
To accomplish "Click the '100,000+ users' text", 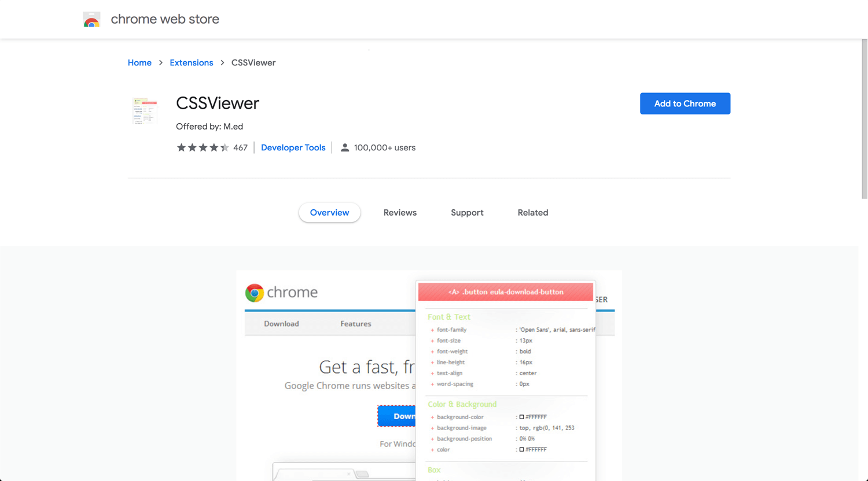I will [x=385, y=147].
